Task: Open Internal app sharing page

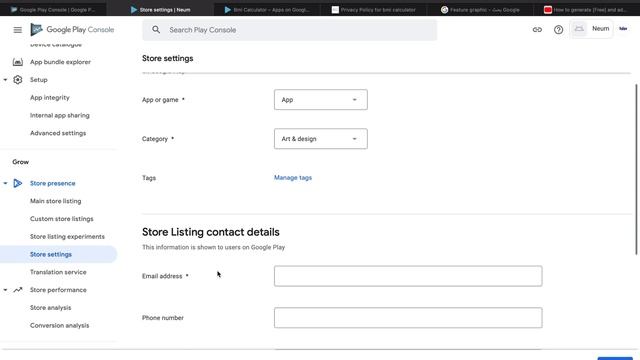Action: coord(60,116)
